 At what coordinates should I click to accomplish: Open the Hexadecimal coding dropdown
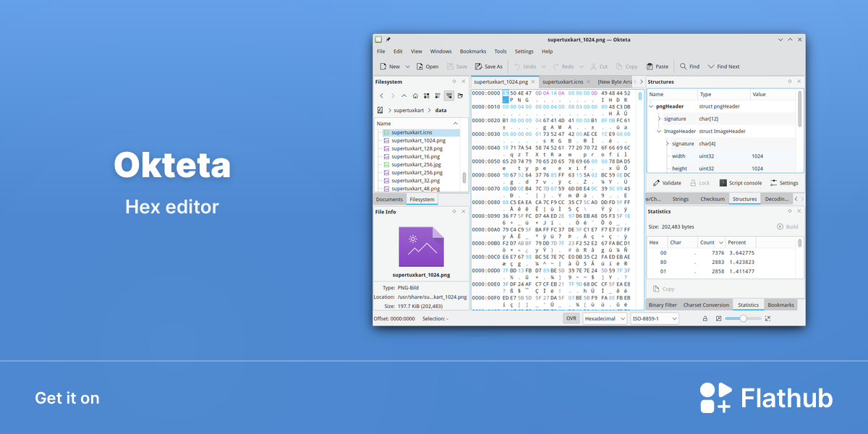click(x=605, y=318)
